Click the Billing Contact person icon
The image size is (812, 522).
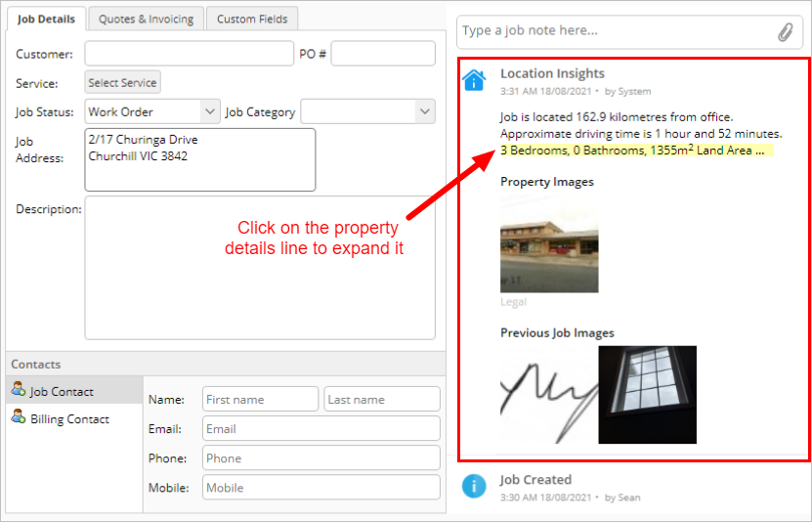(19, 416)
